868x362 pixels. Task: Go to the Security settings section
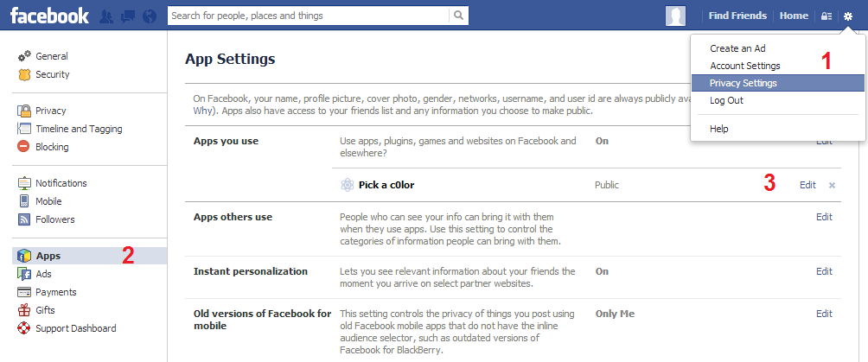point(52,74)
